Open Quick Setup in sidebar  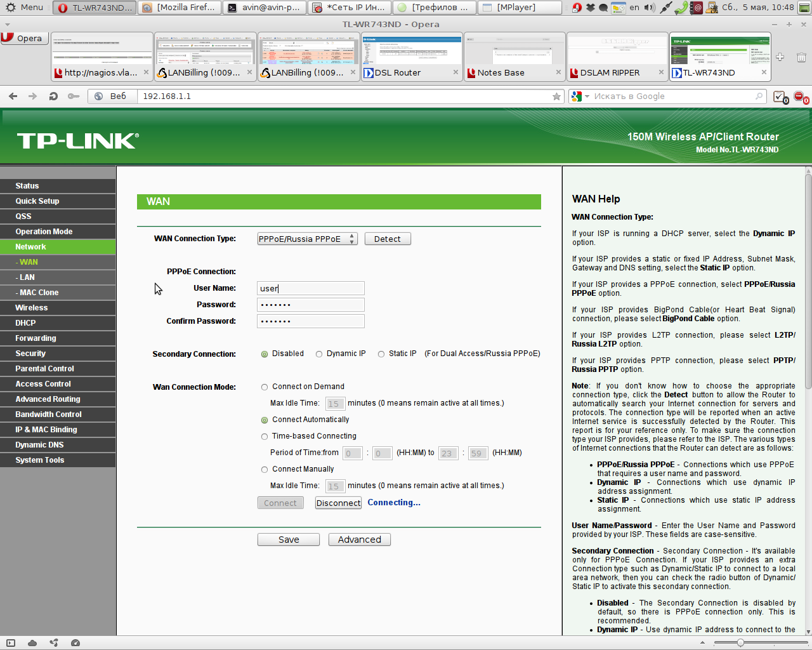tap(58, 201)
